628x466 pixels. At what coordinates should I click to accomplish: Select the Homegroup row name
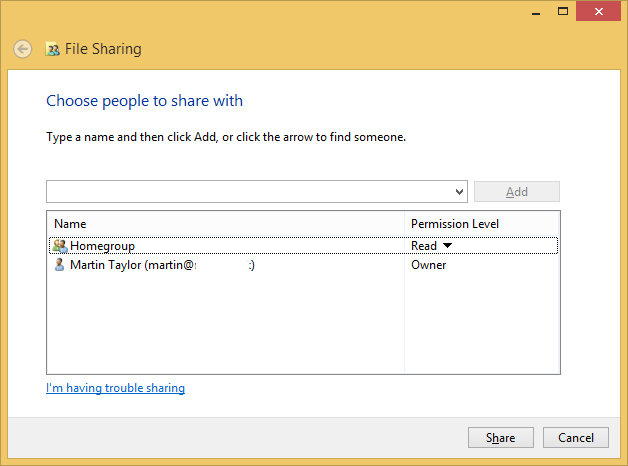click(x=102, y=246)
